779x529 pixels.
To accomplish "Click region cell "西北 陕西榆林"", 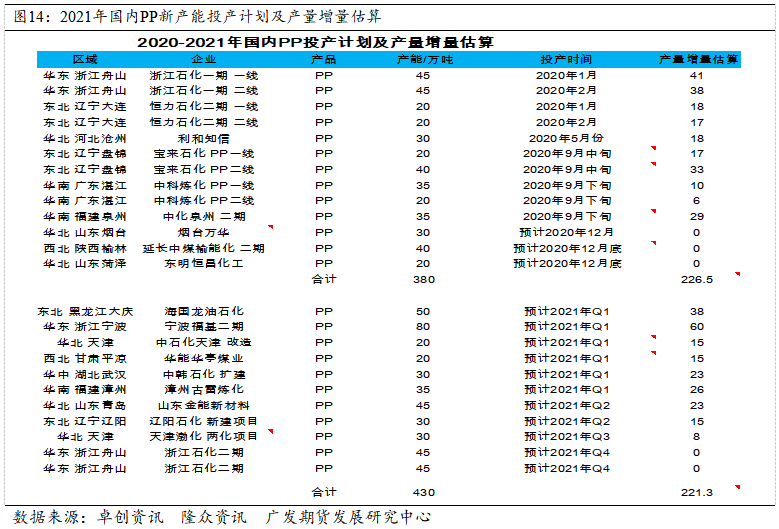I will pyautogui.click(x=85, y=248).
